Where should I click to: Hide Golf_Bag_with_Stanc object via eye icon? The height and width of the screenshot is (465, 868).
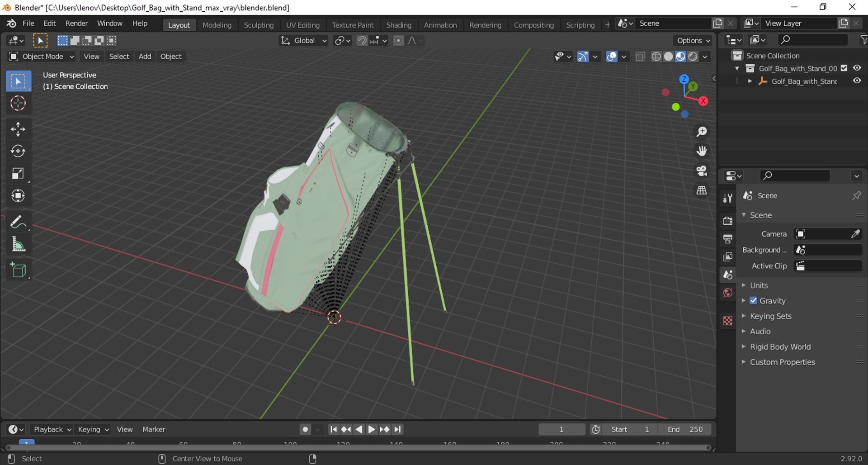857,81
